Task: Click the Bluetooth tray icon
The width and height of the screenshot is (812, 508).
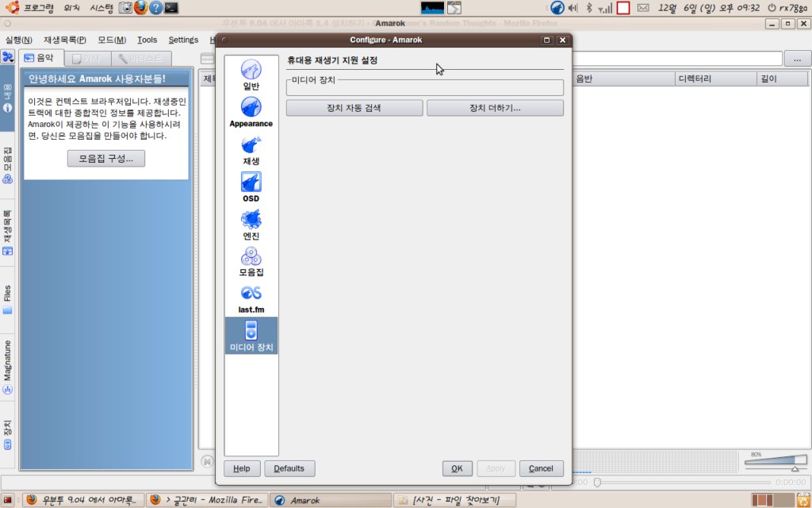Action: [x=589, y=8]
